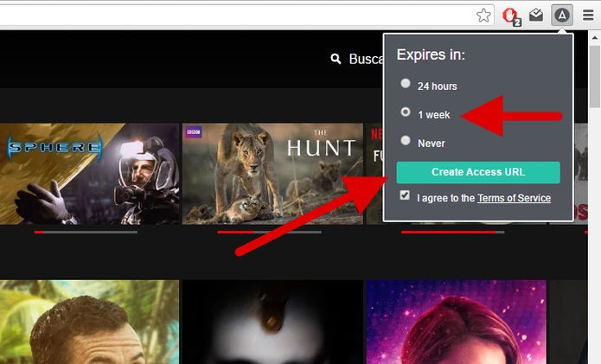Viewport: 601px width, 364px height.
Task: Open the thumbnail of man near palm trees
Action: point(89,322)
